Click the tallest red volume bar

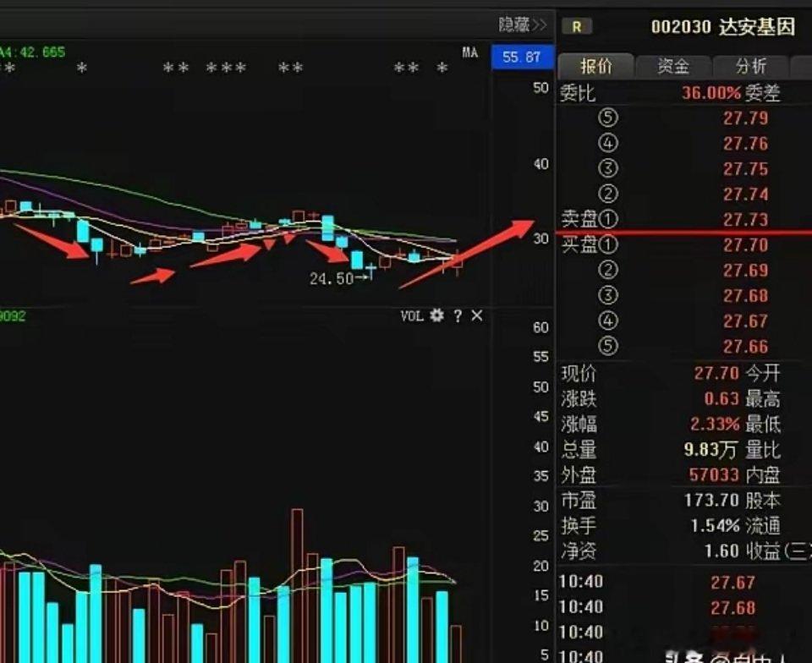click(297, 586)
